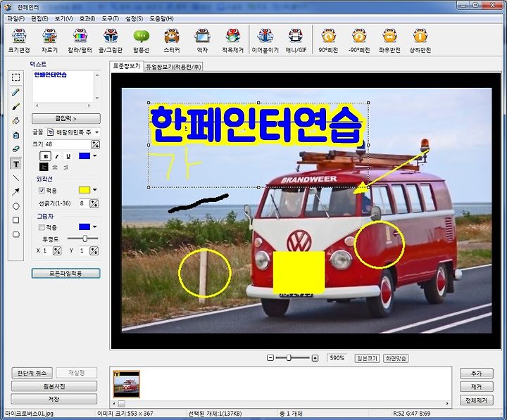Click the 저장 save button
Image resolution: width=507 pixels, height=420 pixels.
pos(54,399)
